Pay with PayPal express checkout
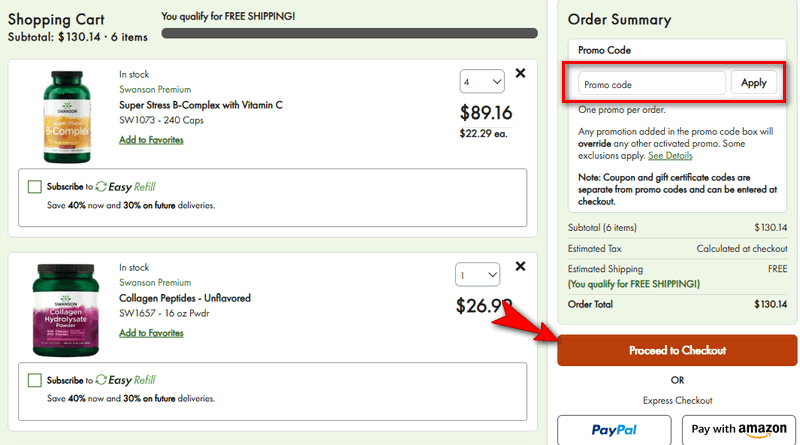This screenshot has width=800, height=445. [614, 430]
